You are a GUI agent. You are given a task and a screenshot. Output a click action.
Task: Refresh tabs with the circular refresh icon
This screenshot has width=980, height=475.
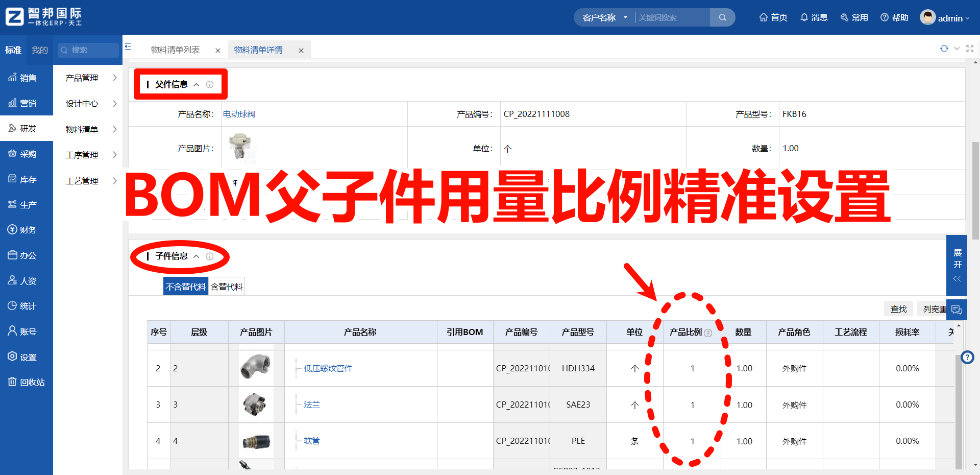pyautogui.click(x=944, y=49)
